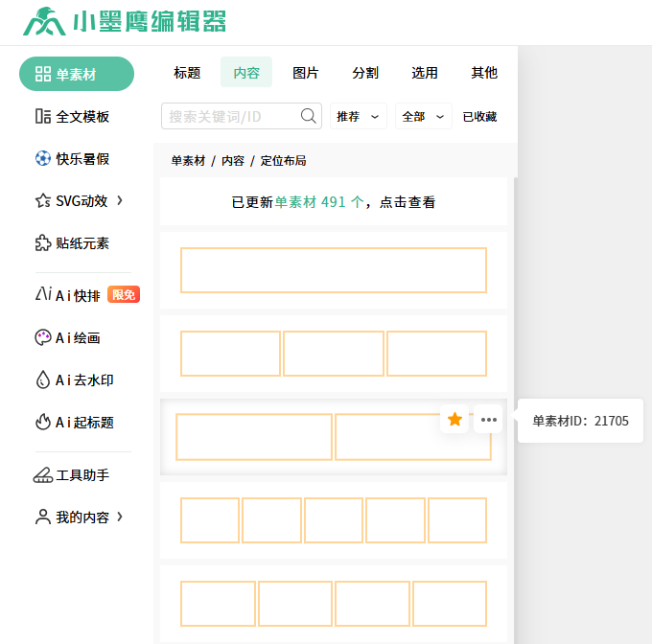Open the 分割 tab
Screen dimensions: 652x644
365,72
